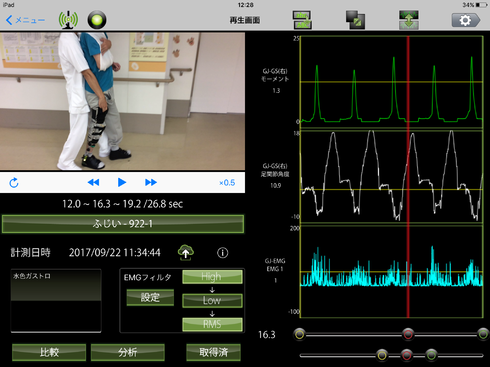The height and width of the screenshot is (367, 490).
Task: Open EMG filter 設定 button
Action: (x=150, y=297)
